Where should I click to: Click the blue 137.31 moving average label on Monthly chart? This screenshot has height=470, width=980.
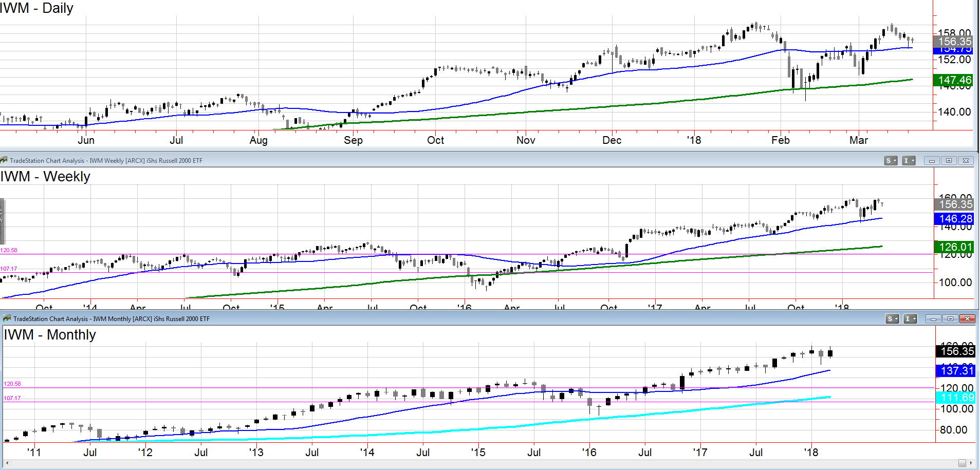(955, 370)
